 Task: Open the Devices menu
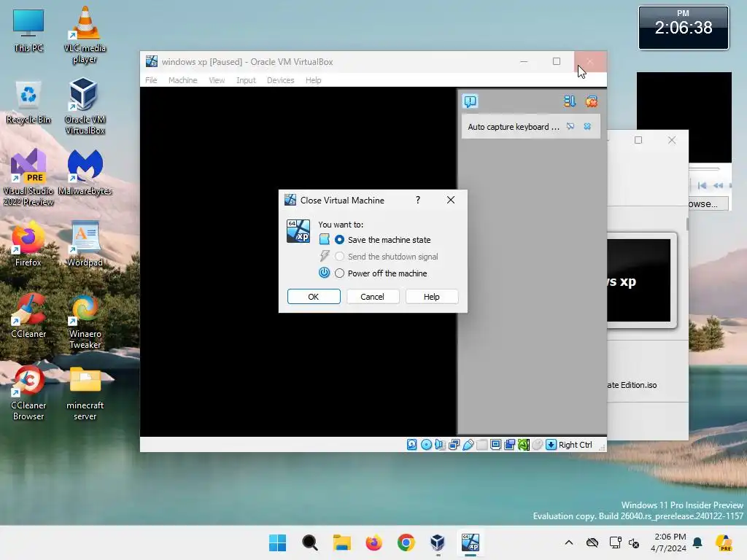pyautogui.click(x=280, y=80)
